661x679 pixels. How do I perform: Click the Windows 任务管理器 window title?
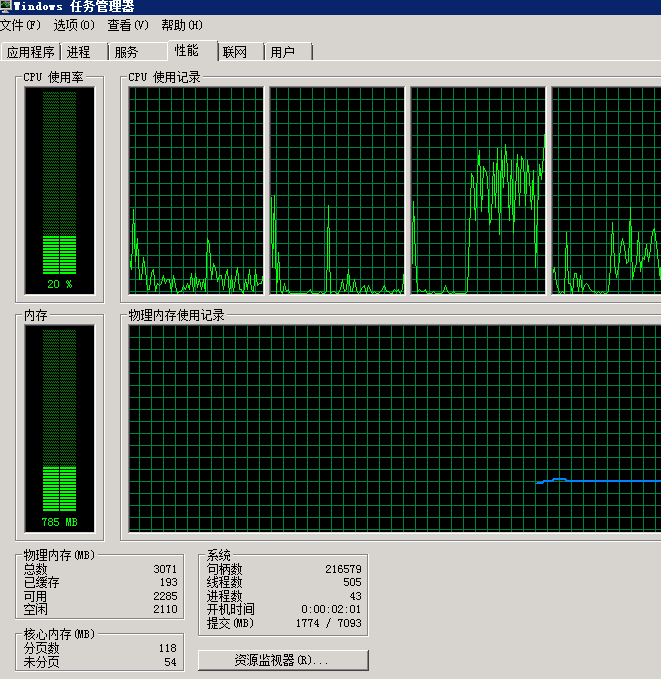(74, 6)
